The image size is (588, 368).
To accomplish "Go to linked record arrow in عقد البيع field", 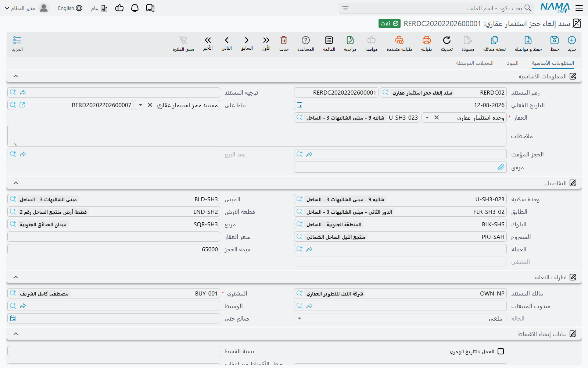I will 23,154.
